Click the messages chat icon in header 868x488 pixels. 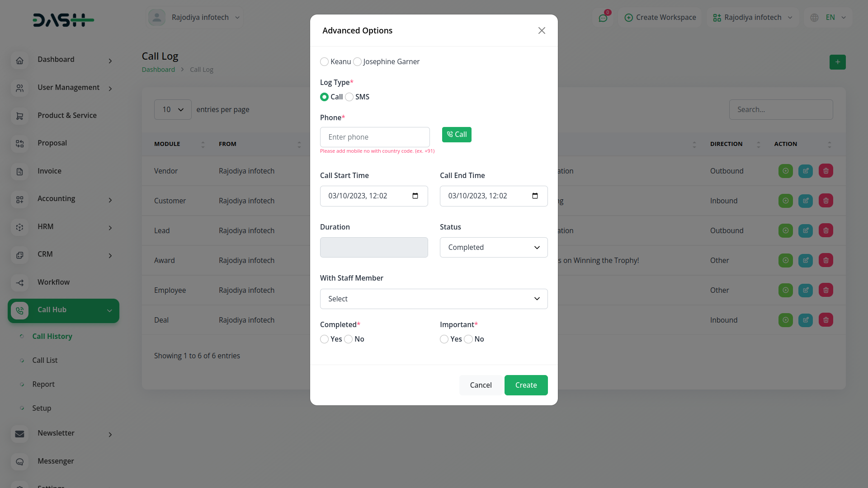click(603, 18)
